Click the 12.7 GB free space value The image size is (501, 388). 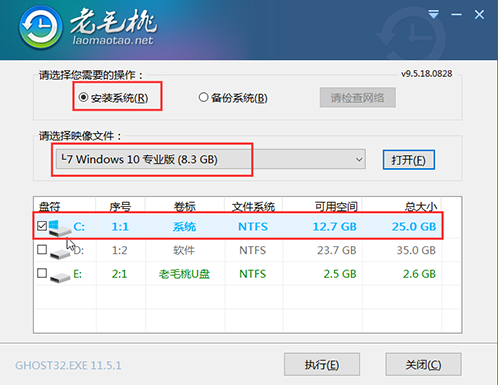pos(335,227)
